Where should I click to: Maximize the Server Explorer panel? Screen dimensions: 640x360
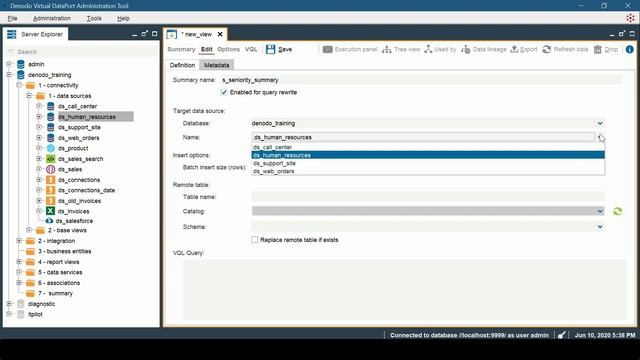coord(155,34)
